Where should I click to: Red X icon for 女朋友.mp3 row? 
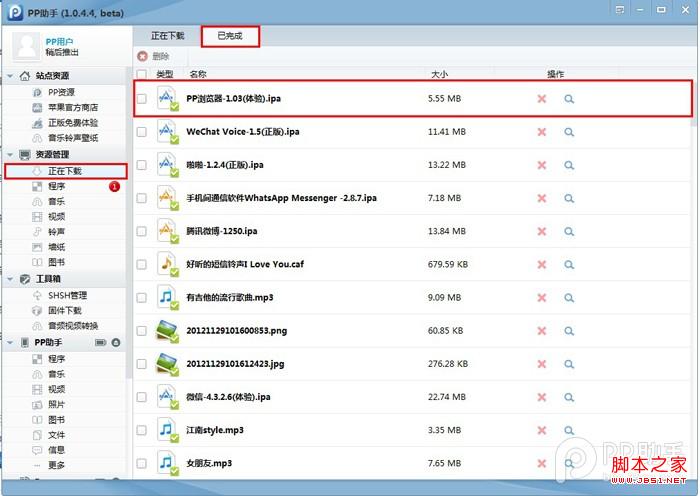tap(542, 463)
